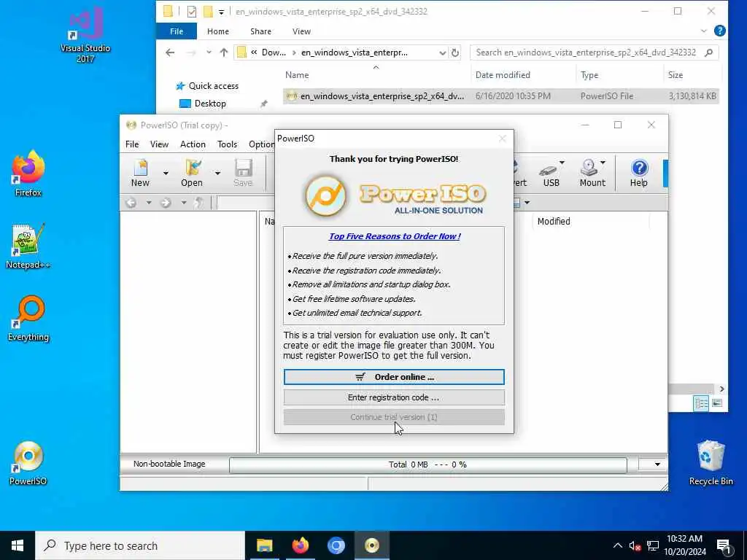
Task: Click the PowerISO desktop shortcut
Action: coord(28,463)
